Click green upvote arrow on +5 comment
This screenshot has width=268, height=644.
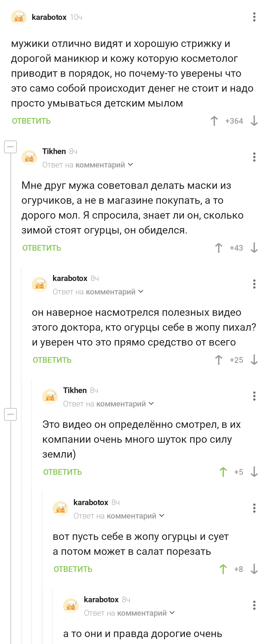(223, 472)
